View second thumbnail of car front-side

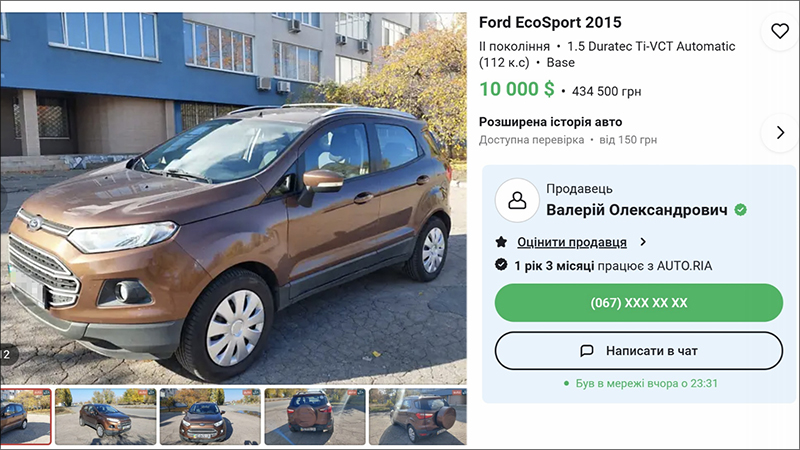[106, 416]
